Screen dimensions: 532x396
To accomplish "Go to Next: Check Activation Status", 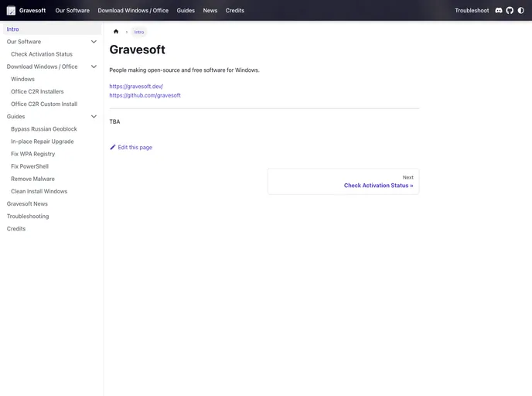I will (343, 182).
